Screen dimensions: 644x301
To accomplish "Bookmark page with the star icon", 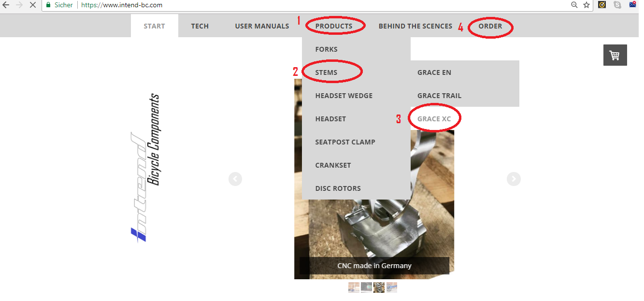I will pyautogui.click(x=587, y=5).
